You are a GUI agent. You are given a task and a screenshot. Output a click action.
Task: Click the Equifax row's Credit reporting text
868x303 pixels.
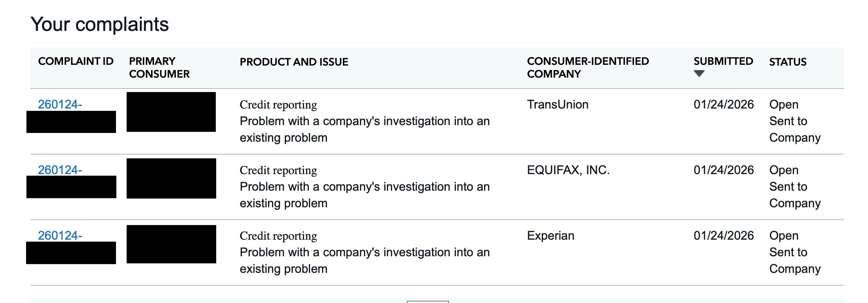pyautogui.click(x=278, y=170)
